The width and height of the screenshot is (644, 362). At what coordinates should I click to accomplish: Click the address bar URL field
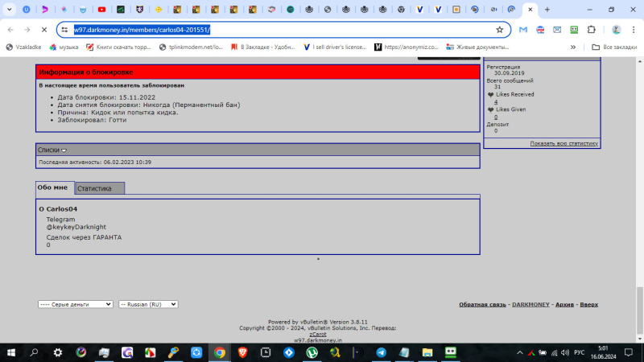283,30
